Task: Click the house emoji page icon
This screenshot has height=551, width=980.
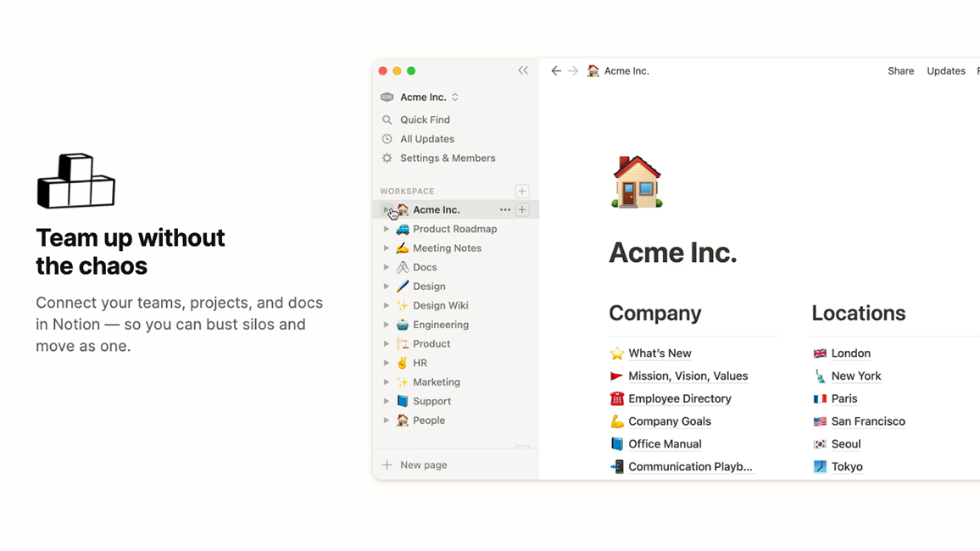Action: click(636, 181)
